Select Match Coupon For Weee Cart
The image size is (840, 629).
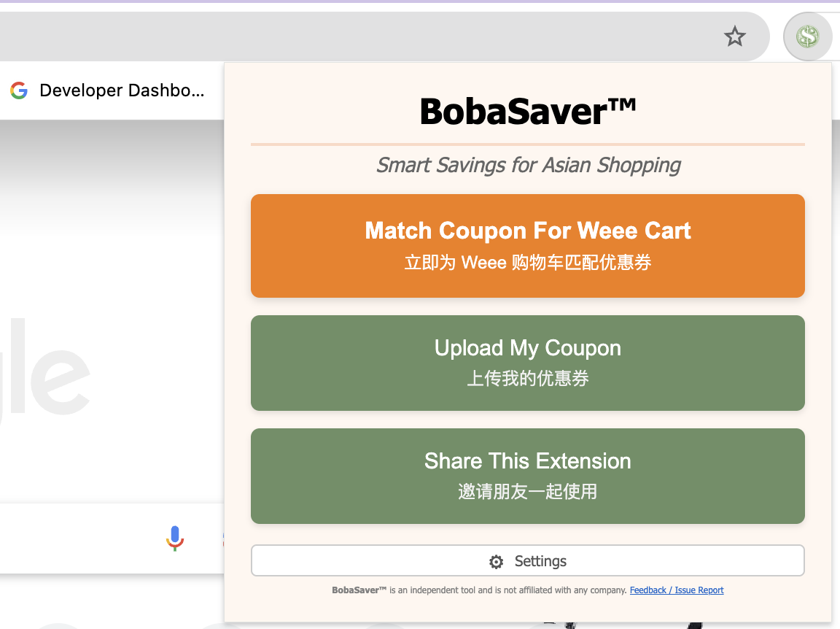tap(528, 246)
